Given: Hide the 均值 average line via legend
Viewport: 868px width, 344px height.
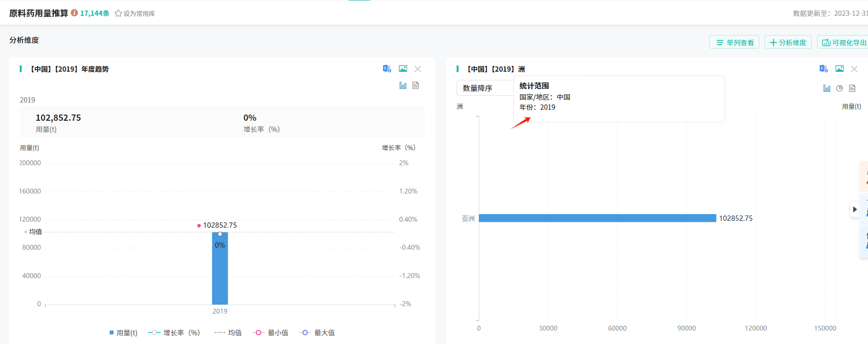Looking at the screenshot, I should pos(228,332).
